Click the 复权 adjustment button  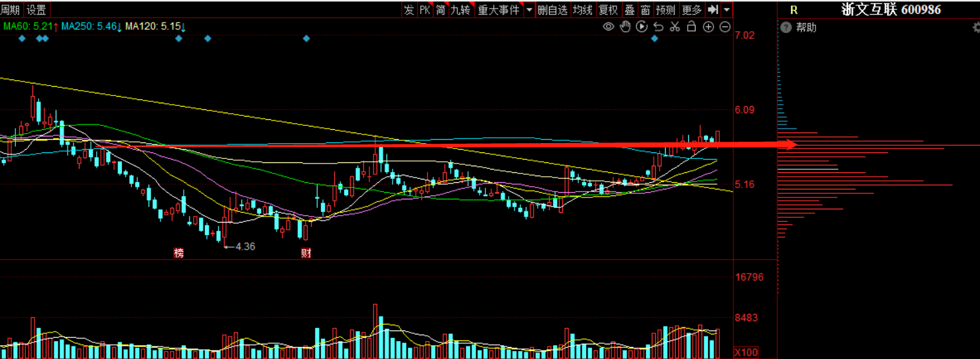[x=608, y=9]
